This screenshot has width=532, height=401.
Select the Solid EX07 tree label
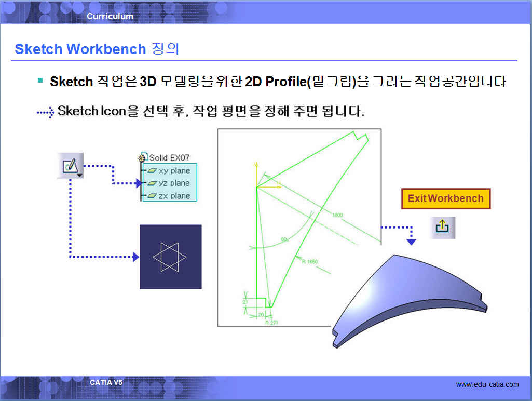(170, 157)
